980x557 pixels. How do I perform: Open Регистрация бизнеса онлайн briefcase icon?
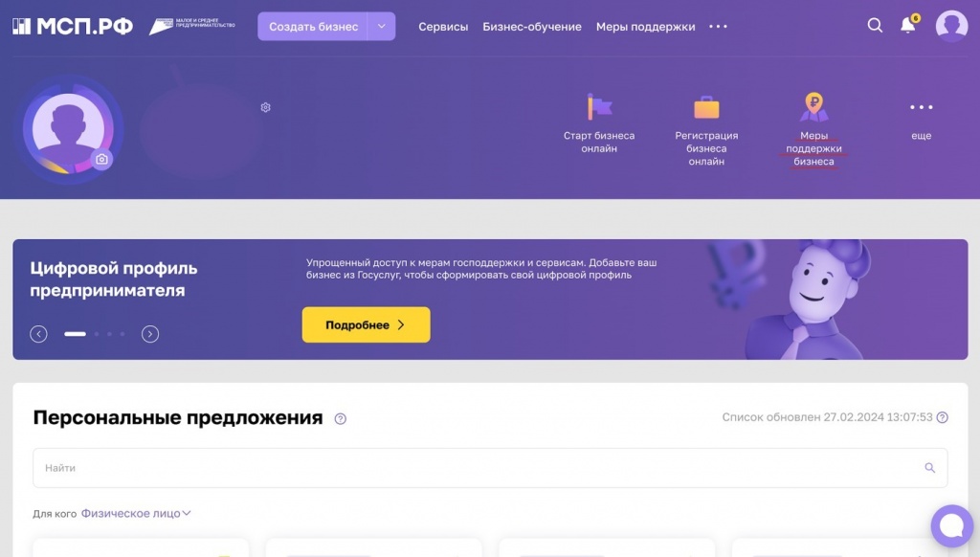pyautogui.click(x=706, y=107)
